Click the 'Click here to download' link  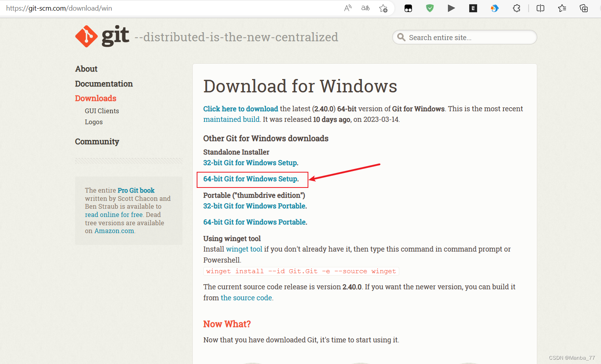tap(241, 109)
